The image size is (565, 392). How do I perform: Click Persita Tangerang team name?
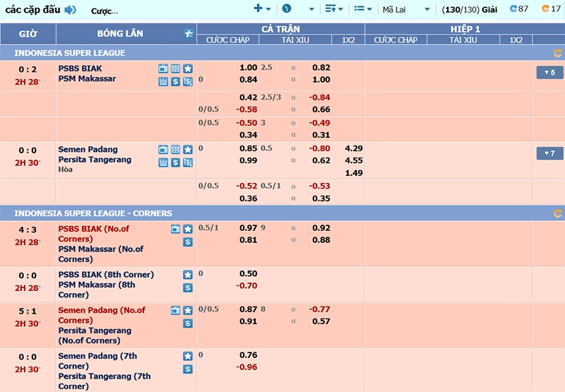click(x=95, y=160)
